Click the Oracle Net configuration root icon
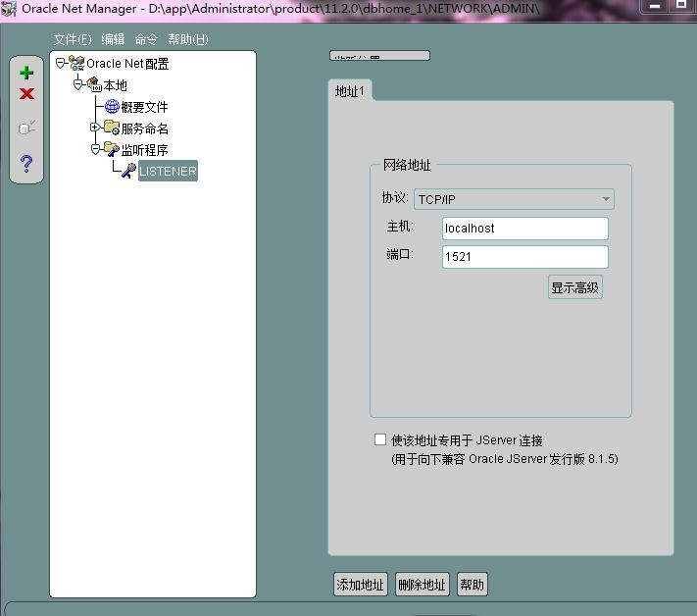Viewport: 697px width, 616px height. tap(76, 64)
